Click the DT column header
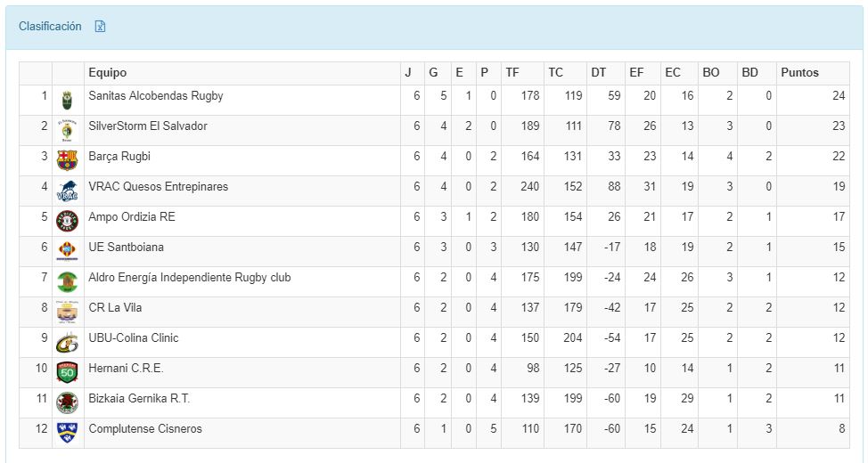Screen dimensions: 868x463 (x=598, y=73)
